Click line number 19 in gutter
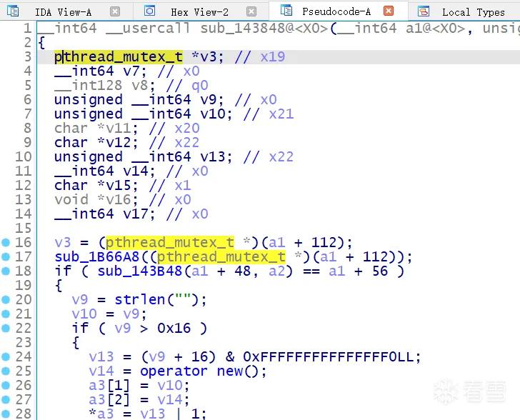The width and height of the screenshot is (520, 420). (23, 285)
